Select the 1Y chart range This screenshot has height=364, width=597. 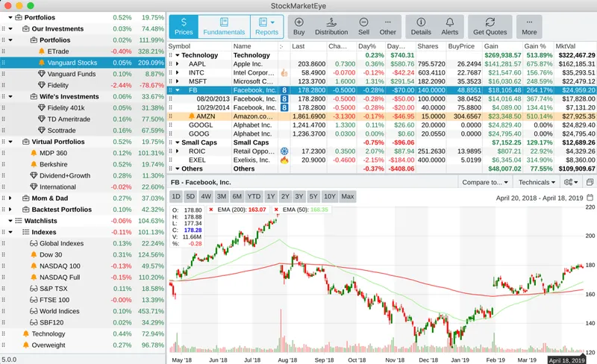pyautogui.click(x=270, y=196)
